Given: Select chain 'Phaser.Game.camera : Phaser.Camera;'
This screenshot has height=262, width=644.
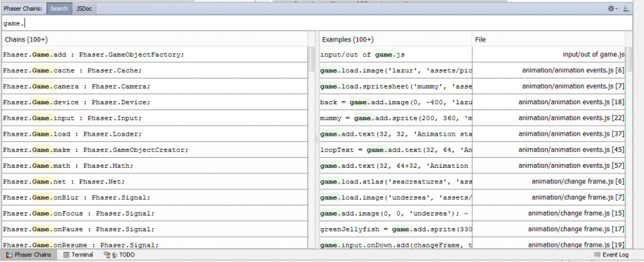Looking at the screenshot, I should (155, 87).
